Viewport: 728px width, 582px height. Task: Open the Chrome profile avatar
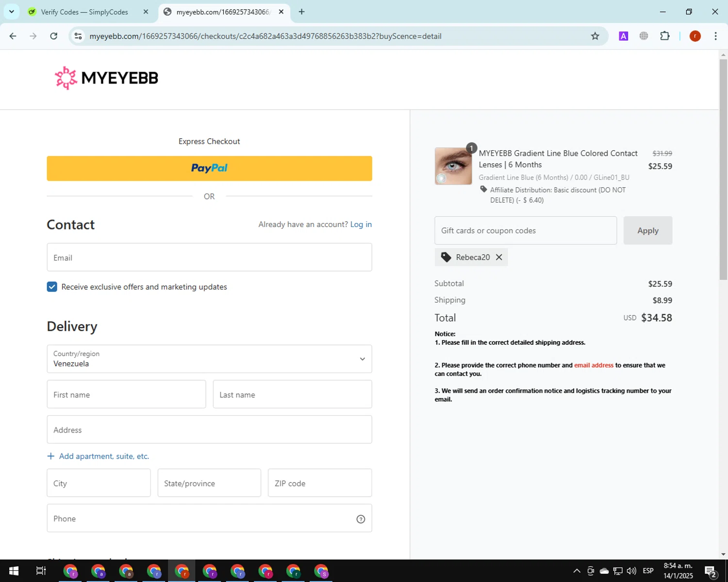695,36
